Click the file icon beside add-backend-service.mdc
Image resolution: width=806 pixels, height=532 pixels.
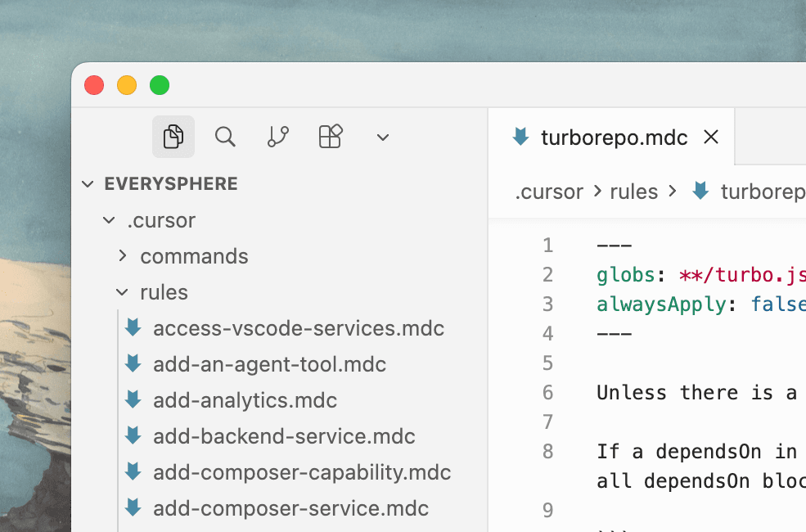click(x=133, y=436)
